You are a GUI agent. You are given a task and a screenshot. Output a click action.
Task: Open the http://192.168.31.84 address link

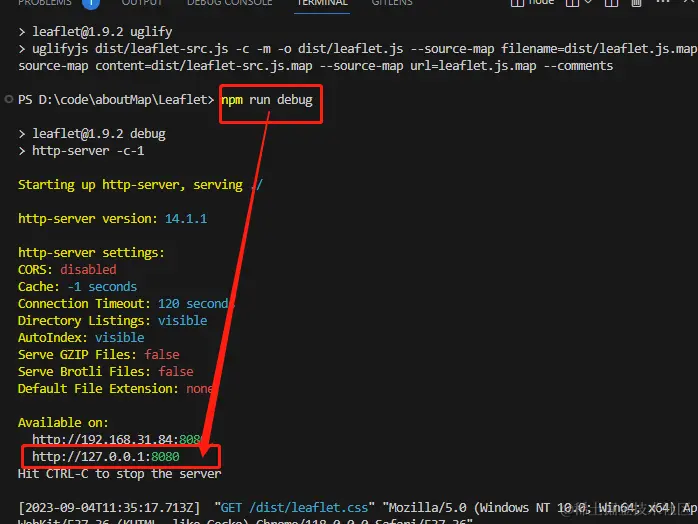tap(117, 439)
